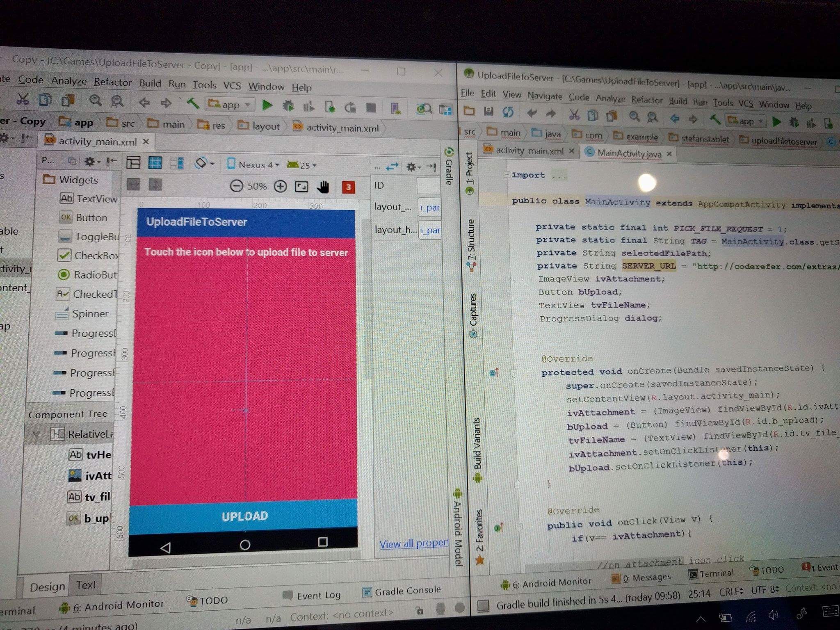Collapse the RelativeLayout tree node
This screenshot has width=840, height=630.
coord(37,434)
